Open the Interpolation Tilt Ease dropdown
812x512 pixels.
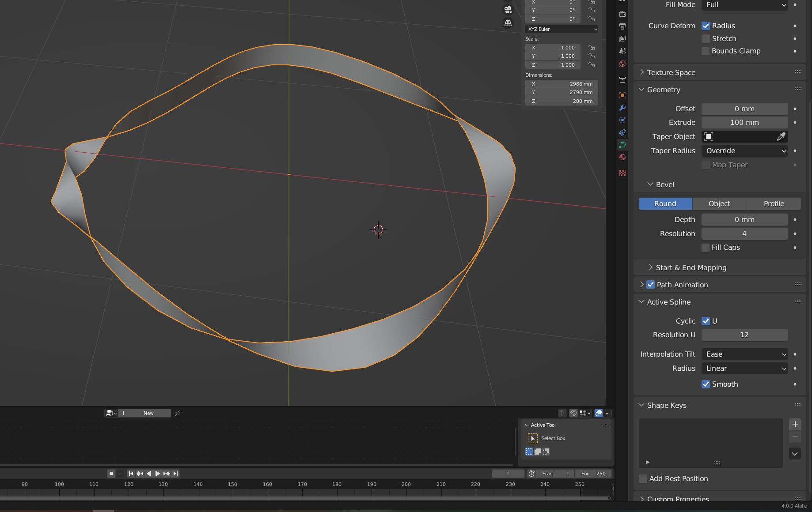pyautogui.click(x=745, y=354)
